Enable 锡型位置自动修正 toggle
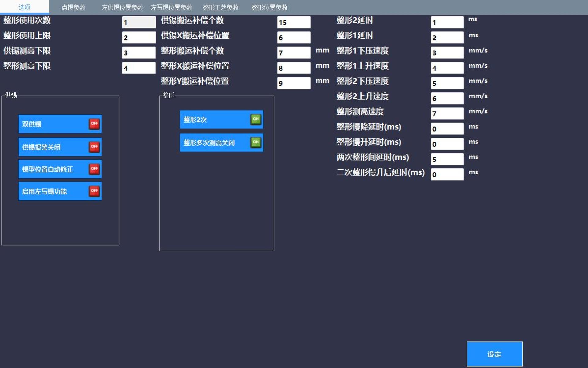This screenshot has width=588, height=368. [94, 169]
